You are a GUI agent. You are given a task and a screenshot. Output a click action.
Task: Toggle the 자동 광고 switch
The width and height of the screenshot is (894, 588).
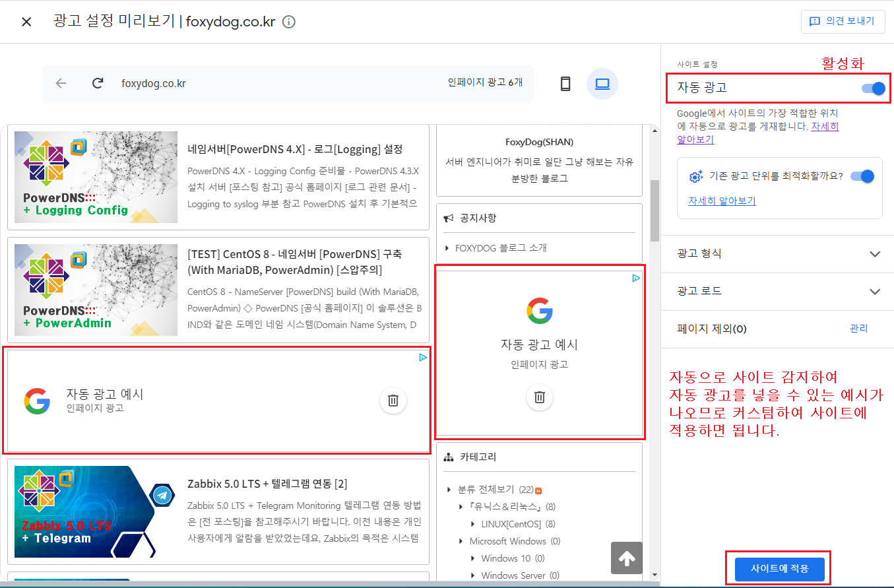point(873,88)
